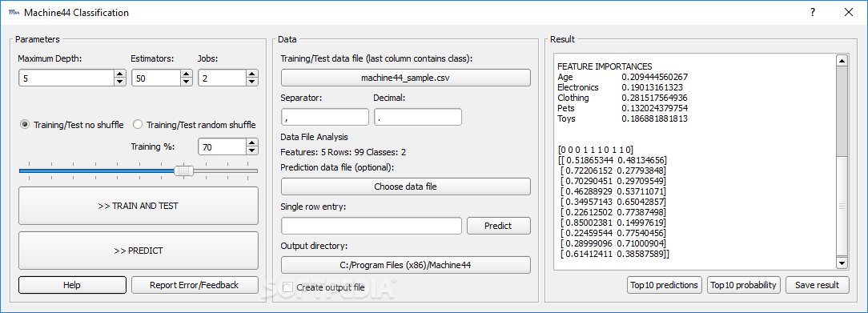The width and height of the screenshot is (868, 313).
Task: Click the Maximum Depth input field
Action: point(66,78)
